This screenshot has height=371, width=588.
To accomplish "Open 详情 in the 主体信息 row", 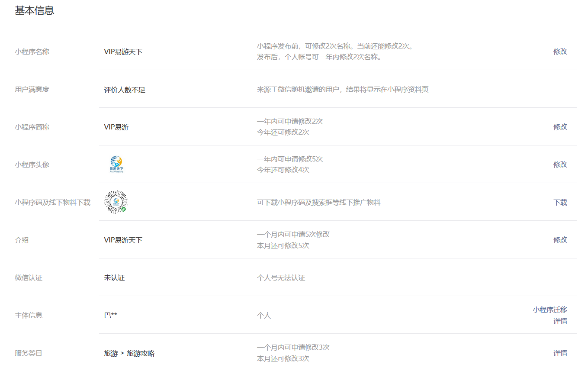I will 560,321.
